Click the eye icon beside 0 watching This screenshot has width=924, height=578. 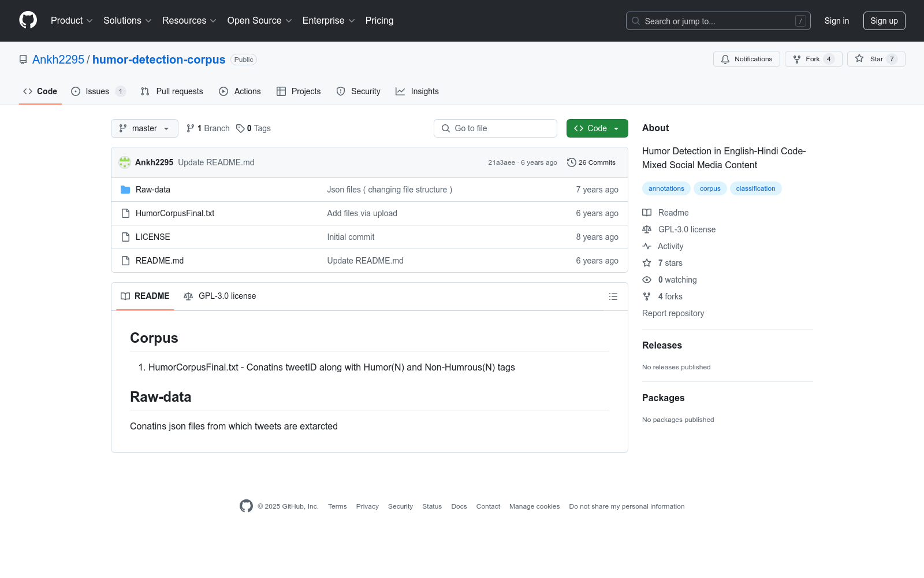[647, 280]
